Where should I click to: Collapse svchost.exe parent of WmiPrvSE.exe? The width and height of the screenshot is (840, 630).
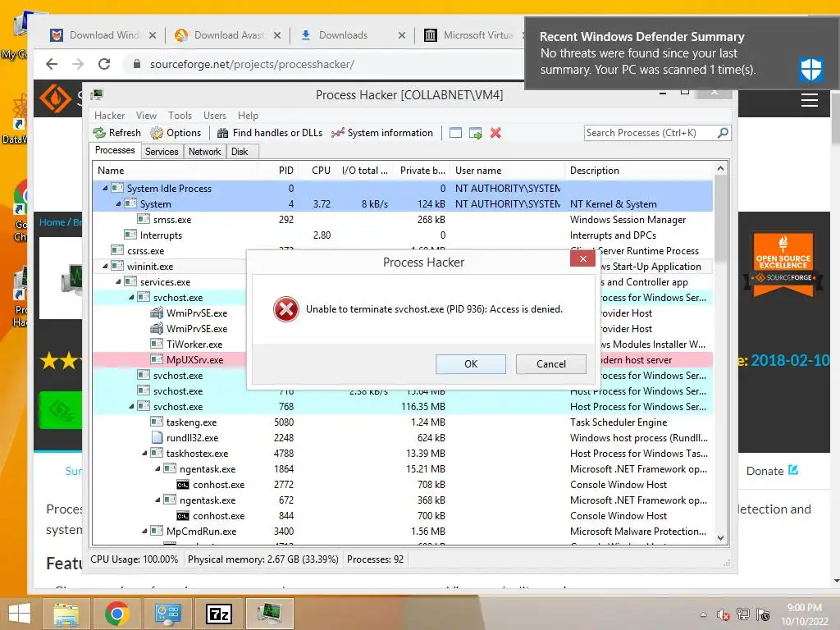131,297
